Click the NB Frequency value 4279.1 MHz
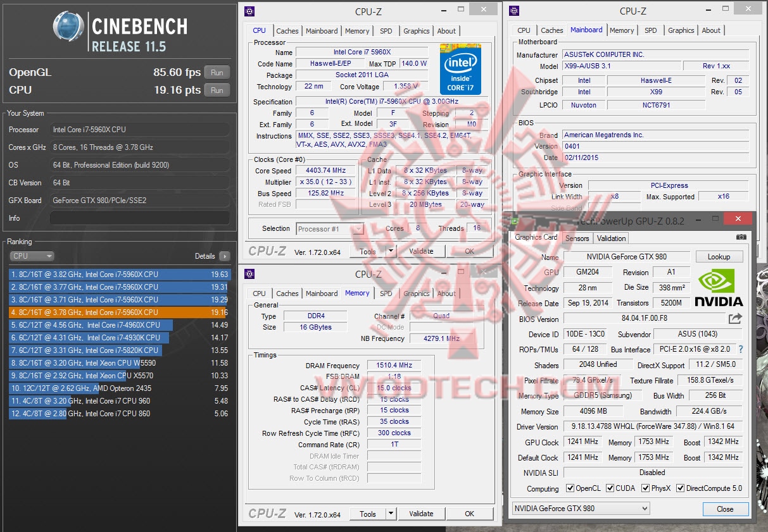Image resolution: width=768 pixels, height=532 pixels. (441, 338)
